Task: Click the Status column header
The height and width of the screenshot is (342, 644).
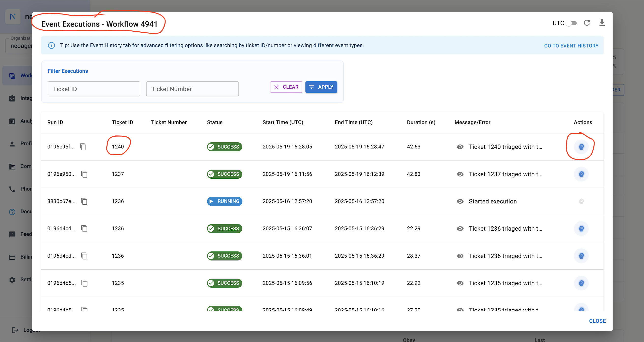Action: [x=214, y=122]
